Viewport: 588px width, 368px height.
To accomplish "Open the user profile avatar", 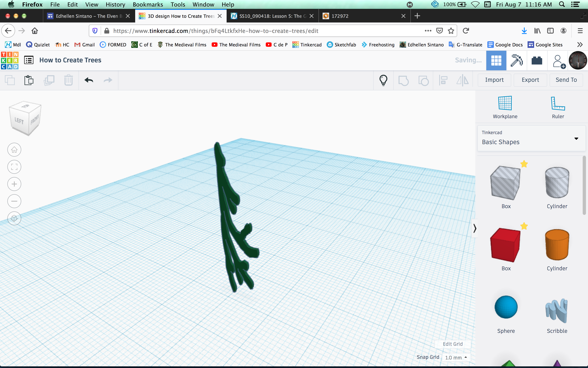I will (x=578, y=60).
